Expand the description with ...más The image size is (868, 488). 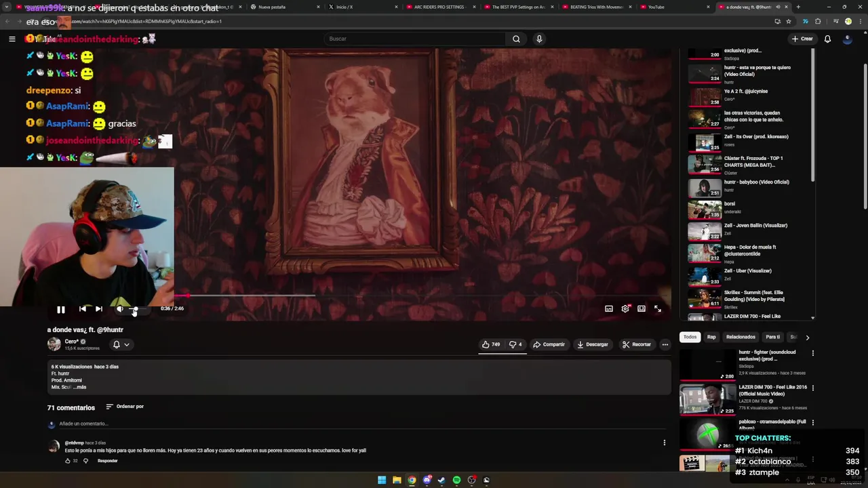pyautogui.click(x=79, y=387)
